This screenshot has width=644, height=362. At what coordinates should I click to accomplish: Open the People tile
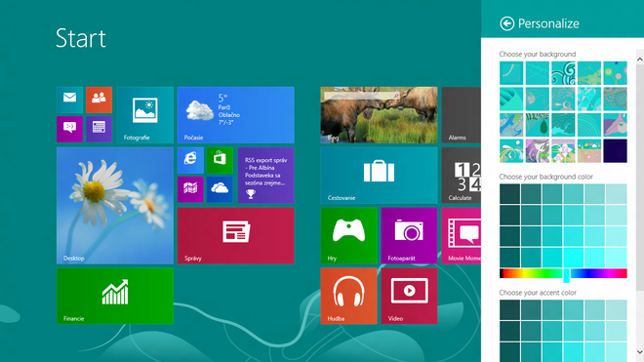[x=99, y=100]
